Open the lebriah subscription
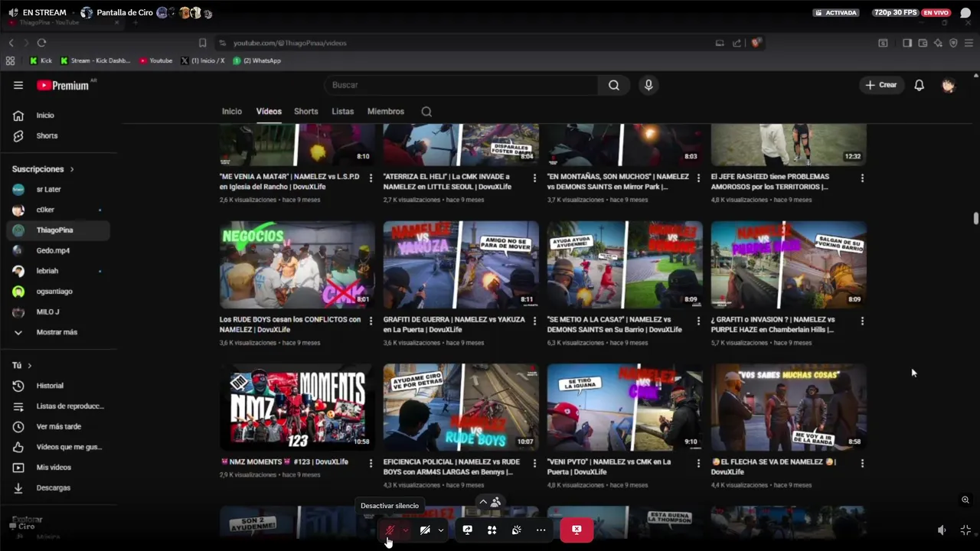 tap(58, 271)
